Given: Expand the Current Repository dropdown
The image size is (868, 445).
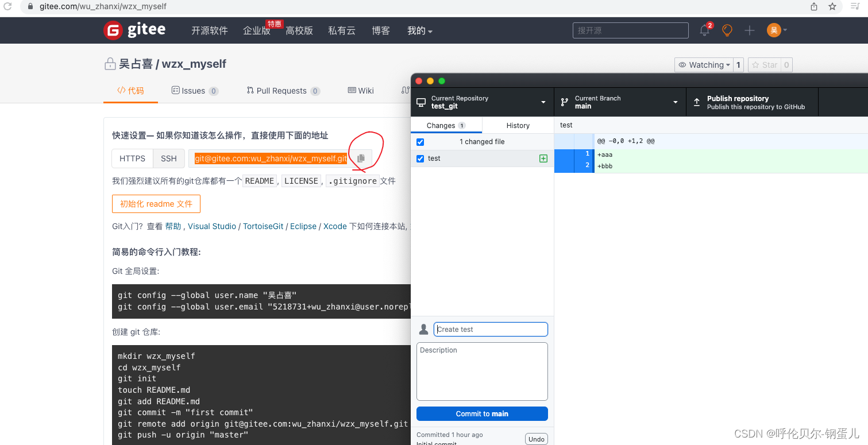Looking at the screenshot, I should (x=483, y=102).
